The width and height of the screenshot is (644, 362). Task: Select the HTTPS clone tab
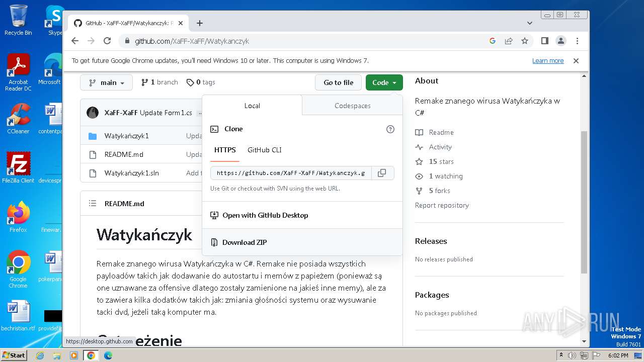pyautogui.click(x=225, y=150)
